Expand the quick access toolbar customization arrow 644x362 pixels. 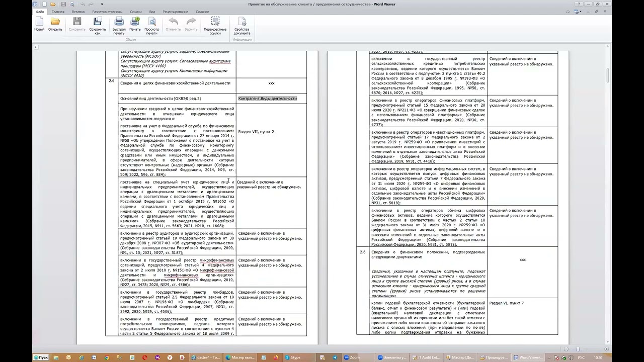tap(102, 4)
